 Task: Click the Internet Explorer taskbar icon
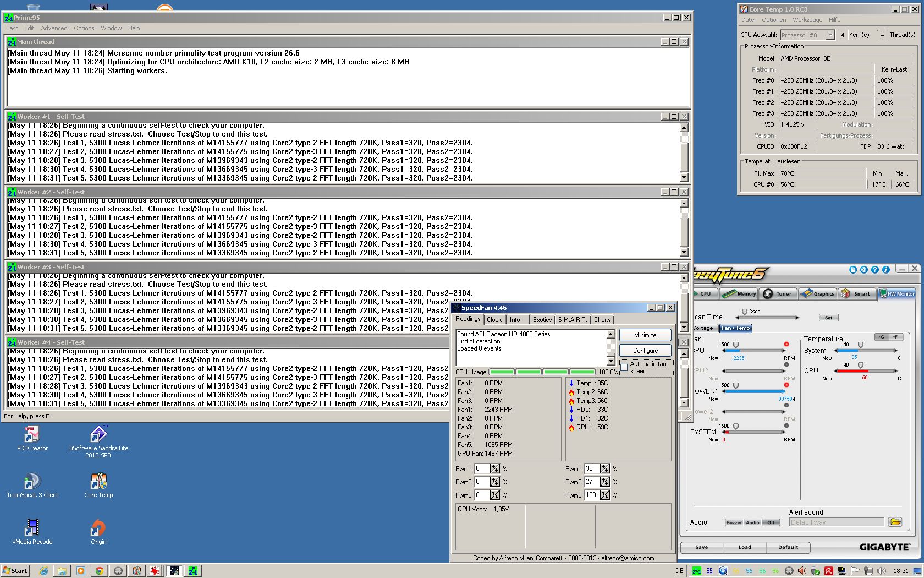pos(43,571)
